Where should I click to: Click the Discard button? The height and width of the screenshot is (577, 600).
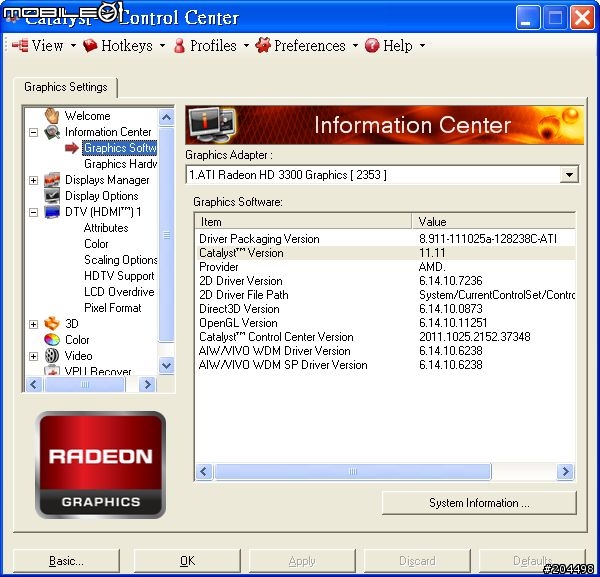417,561
